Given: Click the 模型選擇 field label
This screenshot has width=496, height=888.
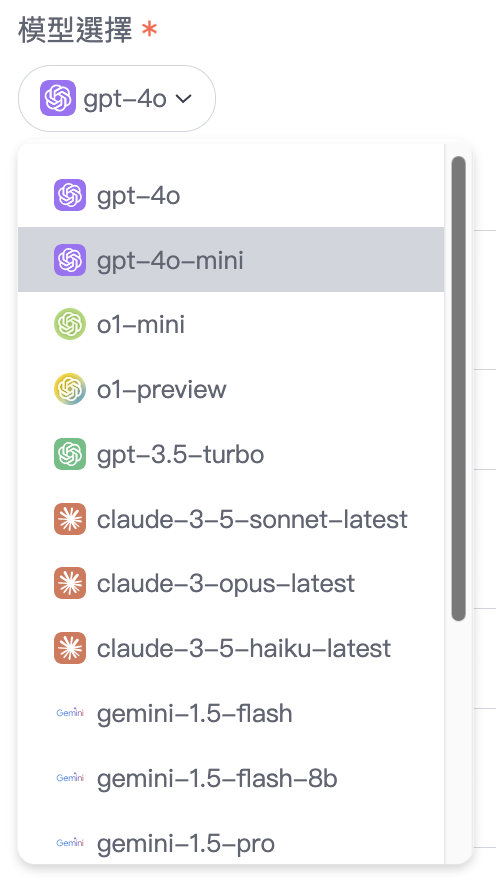Looking at the screenshot, I should click(75, 29).
